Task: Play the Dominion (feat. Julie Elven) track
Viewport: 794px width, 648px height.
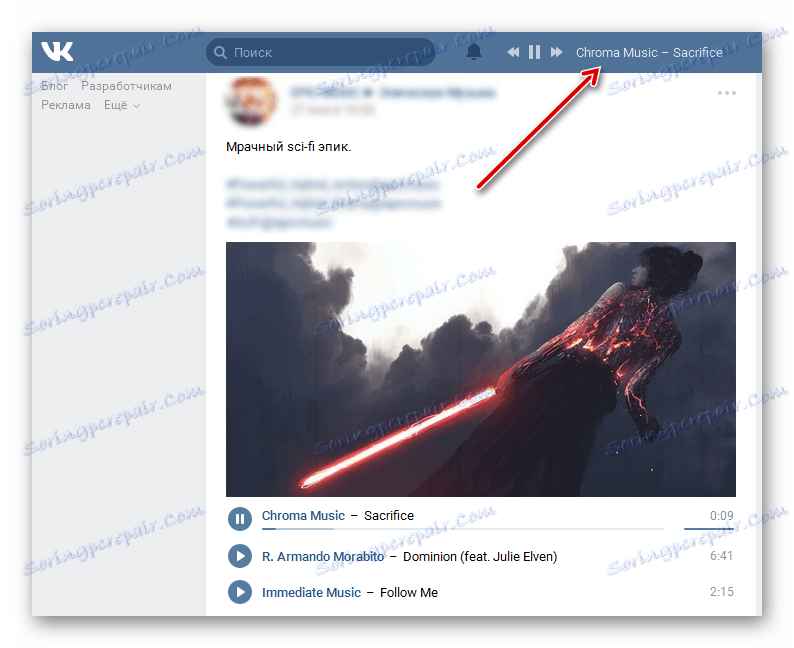Action: click(240, 556)
